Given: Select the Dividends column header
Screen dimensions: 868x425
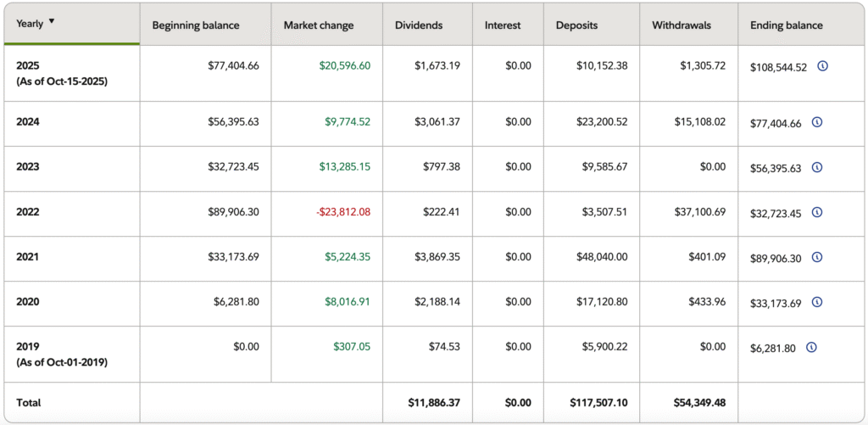Looking at the screenshot, I should coord(419,25).
